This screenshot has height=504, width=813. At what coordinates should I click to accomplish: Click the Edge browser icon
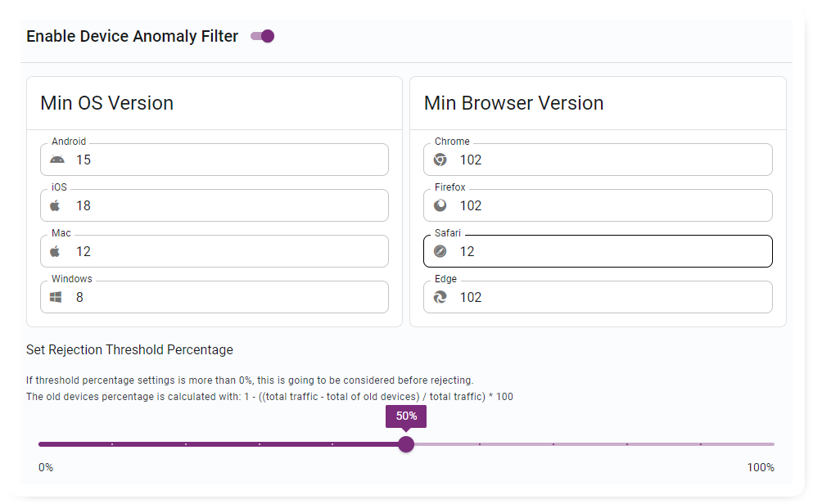pyautogui.click(x=440, y=297)
